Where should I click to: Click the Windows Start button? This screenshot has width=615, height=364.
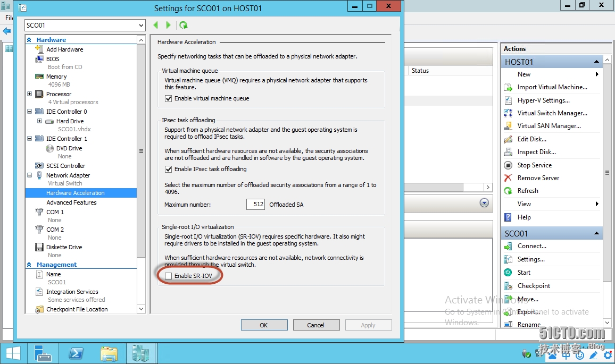click(x=13, y=353)
